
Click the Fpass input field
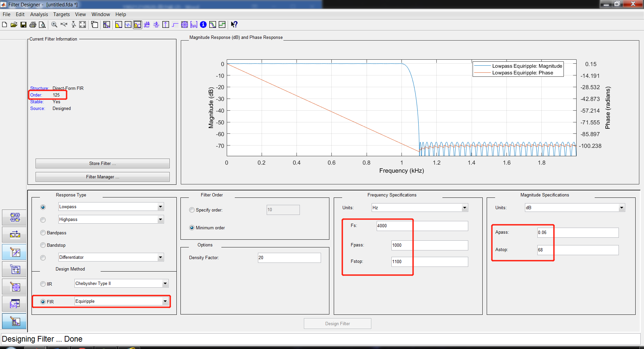(429, 245)
